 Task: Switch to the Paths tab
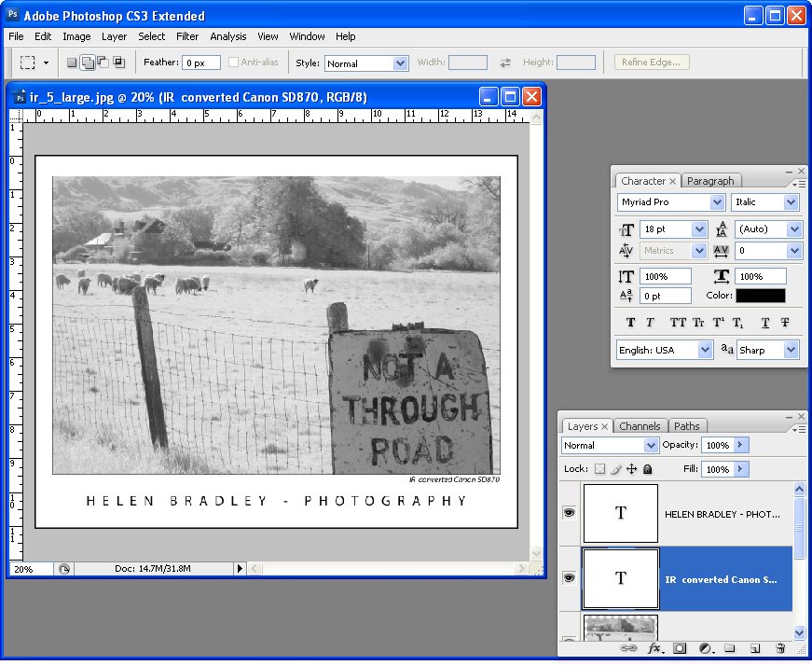tap(687, 426)
